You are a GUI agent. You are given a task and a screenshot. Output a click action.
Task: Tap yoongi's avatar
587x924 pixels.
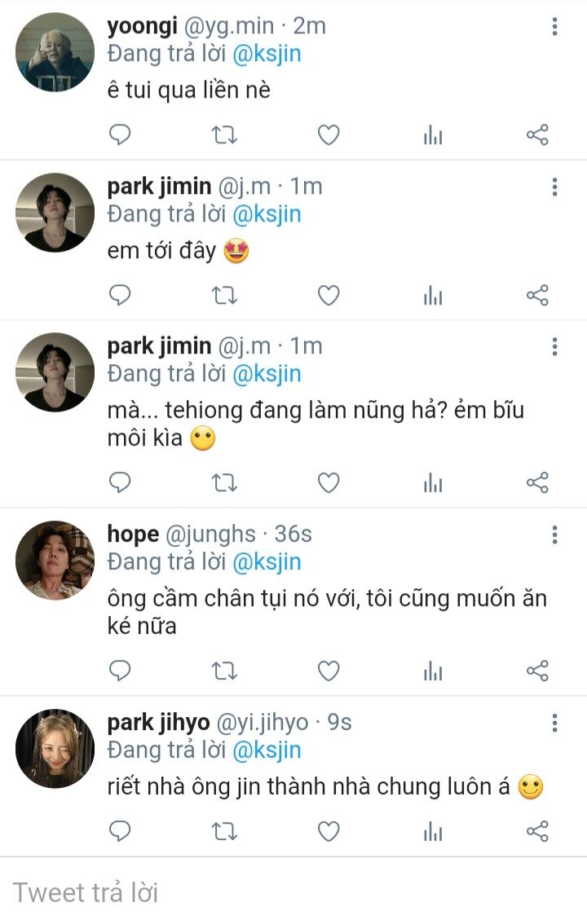[55, 53]
